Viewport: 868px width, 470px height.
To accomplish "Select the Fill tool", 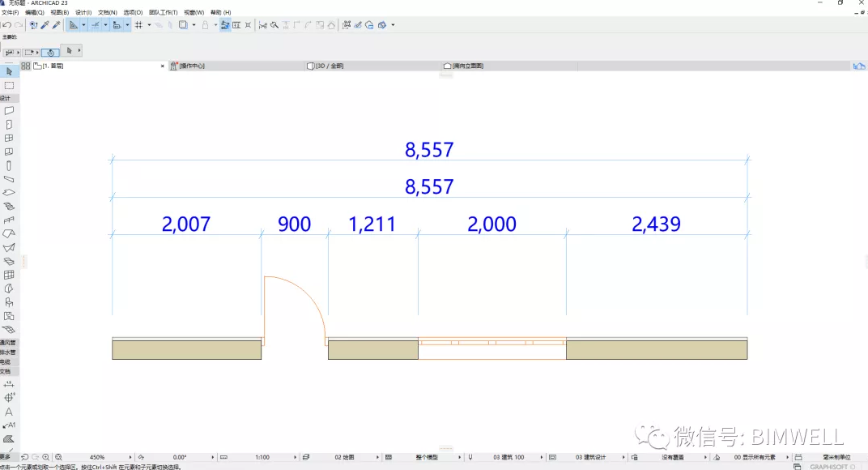I will click(9, 439).
